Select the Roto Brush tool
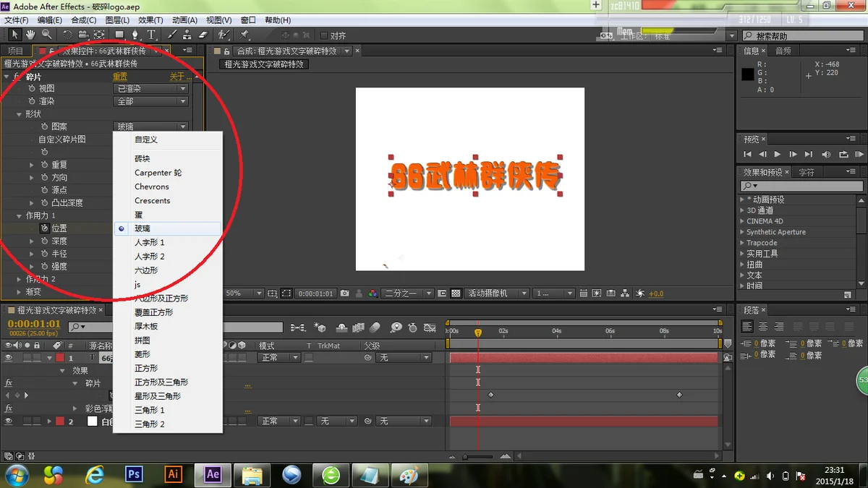 click(224, 35)
